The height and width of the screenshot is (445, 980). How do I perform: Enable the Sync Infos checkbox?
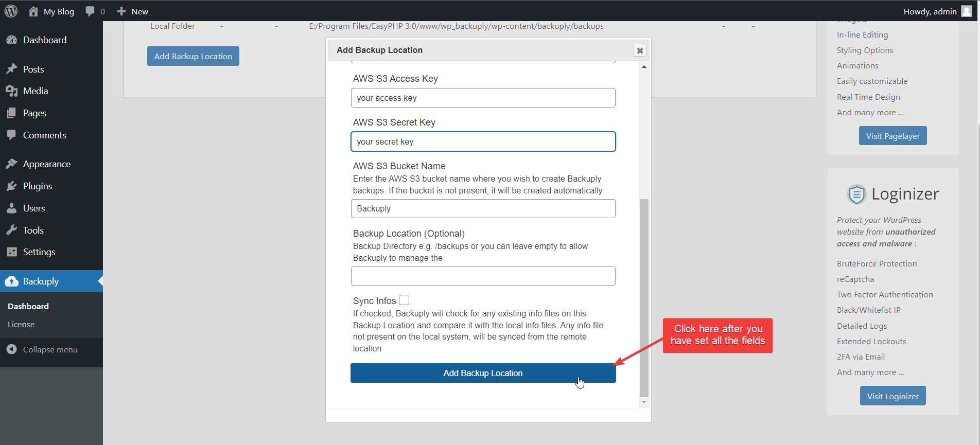(404, 300)
